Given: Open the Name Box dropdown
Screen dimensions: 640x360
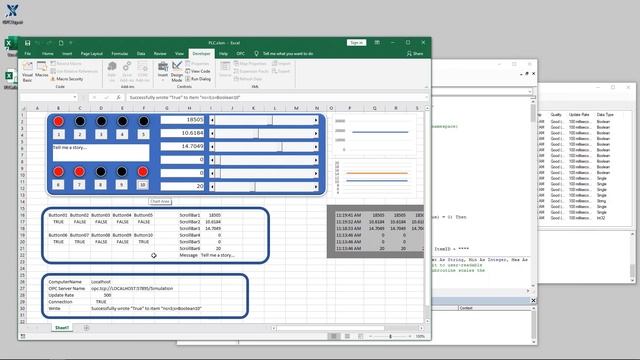Looking at the screenshot, I should click(x=75, y=98).
